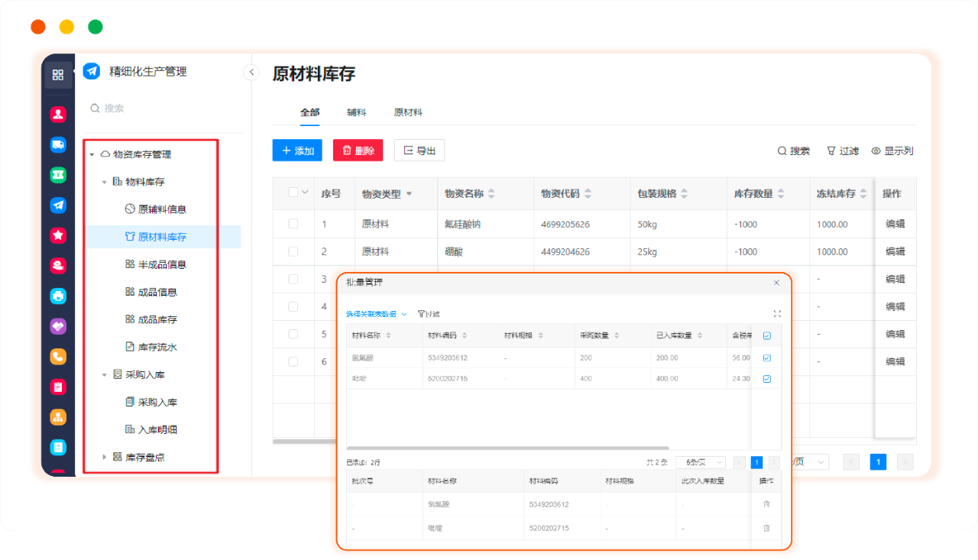
Task: Open the cyan printer icon in dark sidebar
Action: (x=58, y=296)
